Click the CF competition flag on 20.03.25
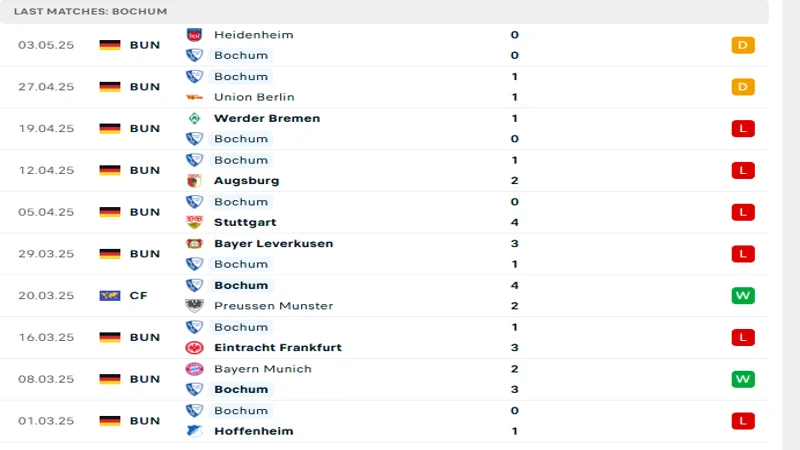The width and height of the screenshot is (800, 450). (x=110, y=296)
